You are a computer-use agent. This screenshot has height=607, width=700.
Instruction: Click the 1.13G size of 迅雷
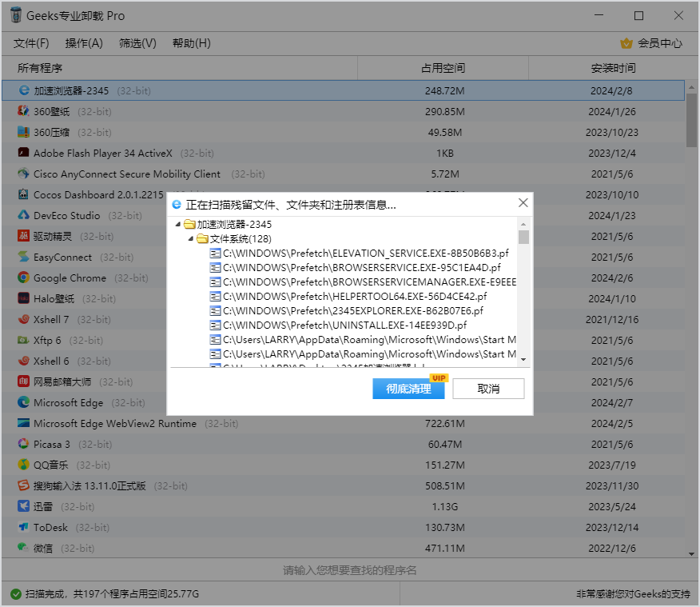point(444,506)
